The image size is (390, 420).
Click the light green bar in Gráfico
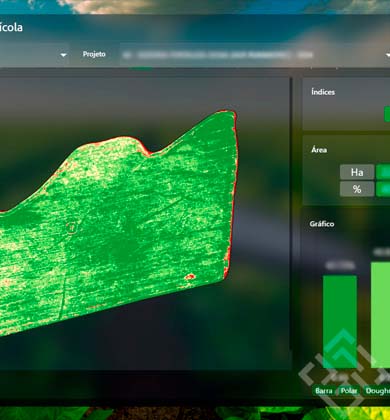380,315
